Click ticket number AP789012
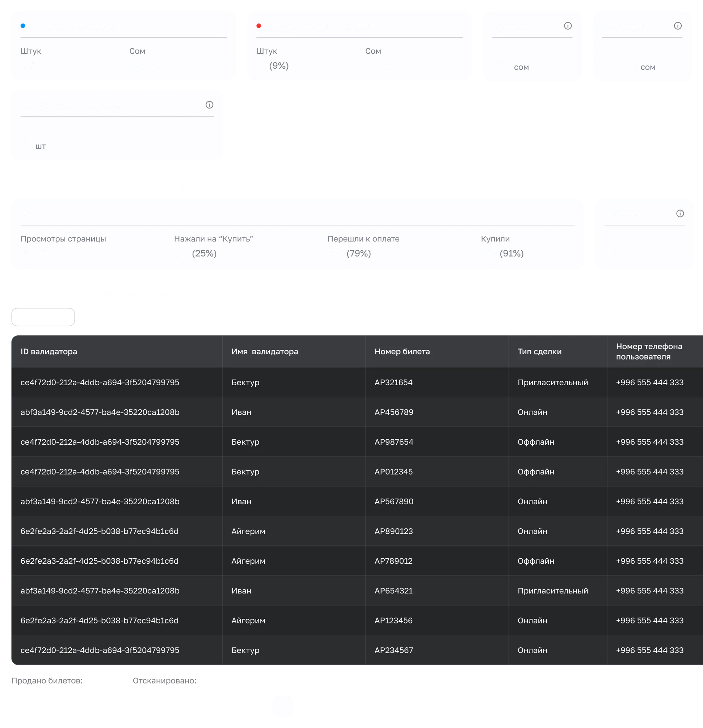703x728 pixels. tap(393, 560)
